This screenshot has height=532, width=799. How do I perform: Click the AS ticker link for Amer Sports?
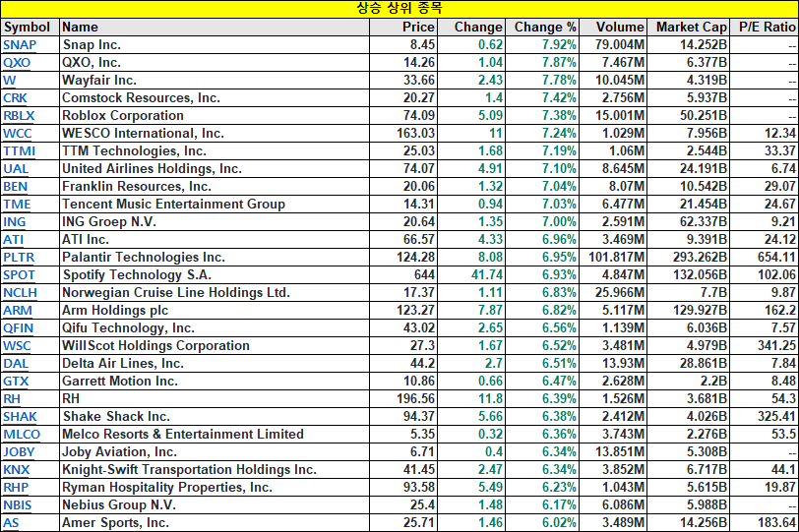pyautogui.click(x=11, y=523)
